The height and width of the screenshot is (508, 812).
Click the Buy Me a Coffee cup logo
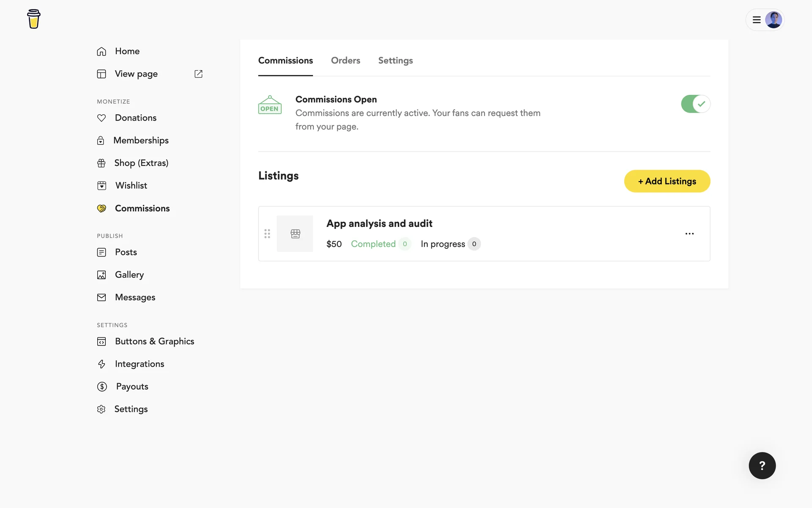point(33,19)
